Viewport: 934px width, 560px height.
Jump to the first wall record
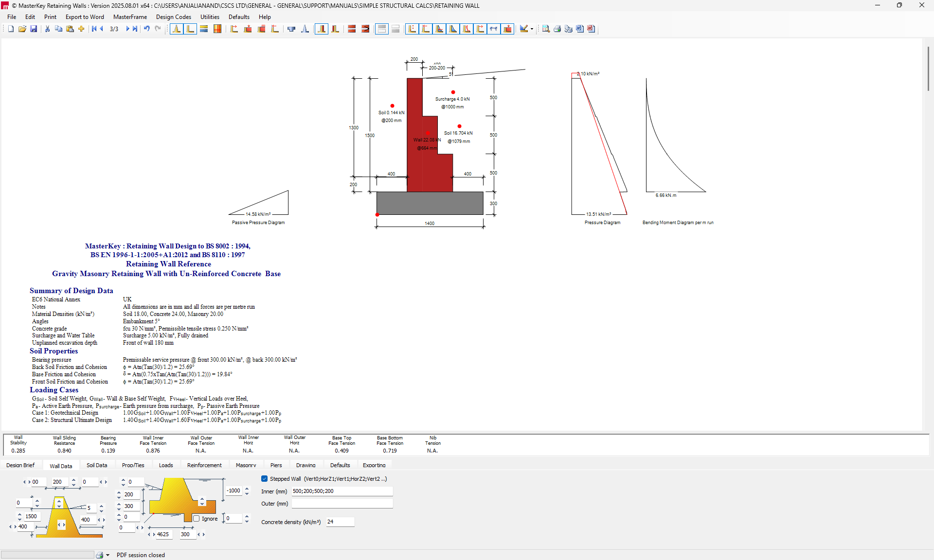(94, 29)
